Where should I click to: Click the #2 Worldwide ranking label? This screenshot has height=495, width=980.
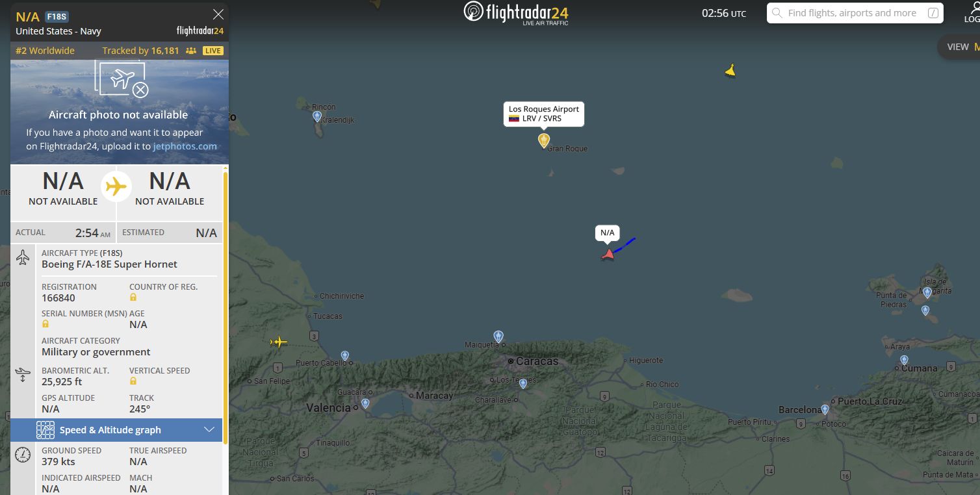[x=45, y=51]
